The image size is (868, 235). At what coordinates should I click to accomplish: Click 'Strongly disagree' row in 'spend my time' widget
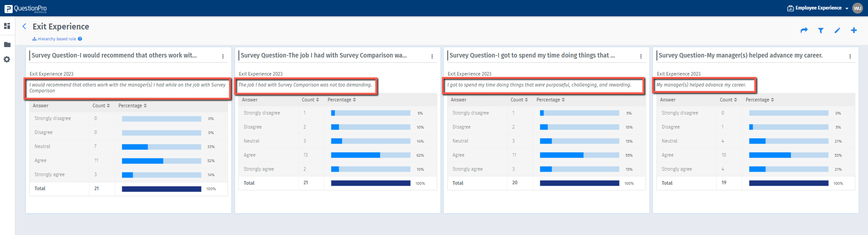(x=547, y=113)
